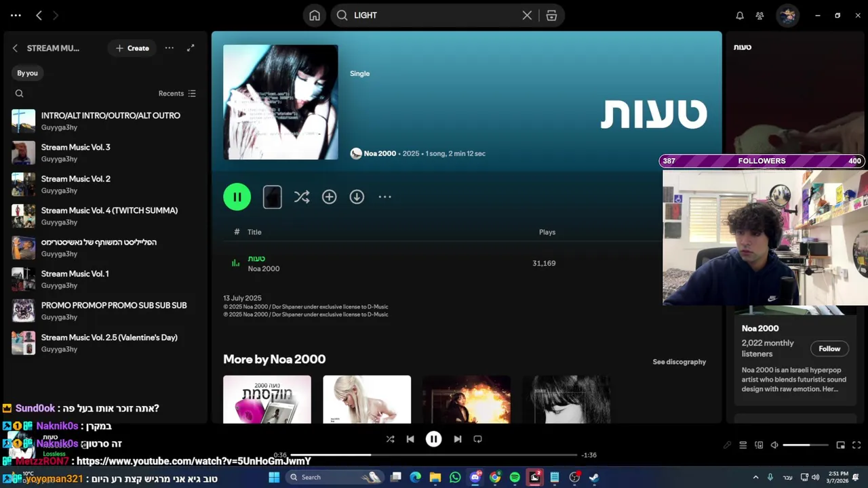This screenshot has width=868, height=488.
Task: Mute the Spotify volume
Action: 774,445
